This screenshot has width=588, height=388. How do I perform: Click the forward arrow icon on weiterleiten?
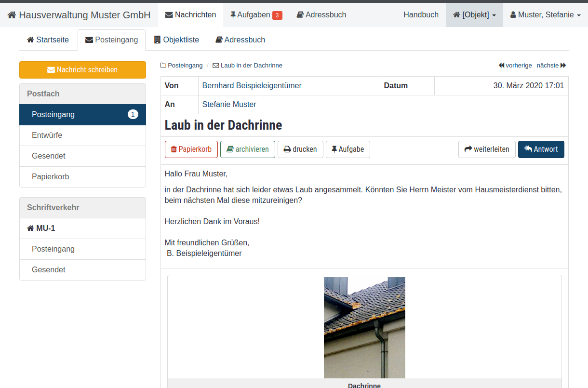[468, 149]
